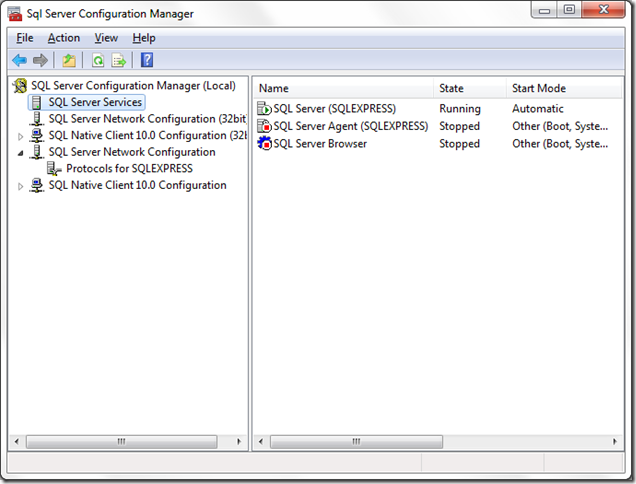Maximize the Configuration Manager window
This screenshot has width=636, height=484.
(569, 10)
